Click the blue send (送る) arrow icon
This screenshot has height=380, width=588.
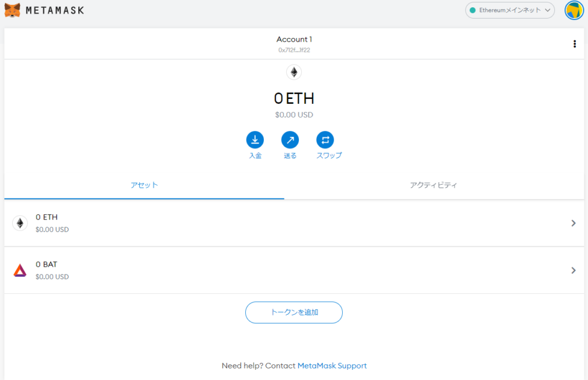click(x=290, y=140)
